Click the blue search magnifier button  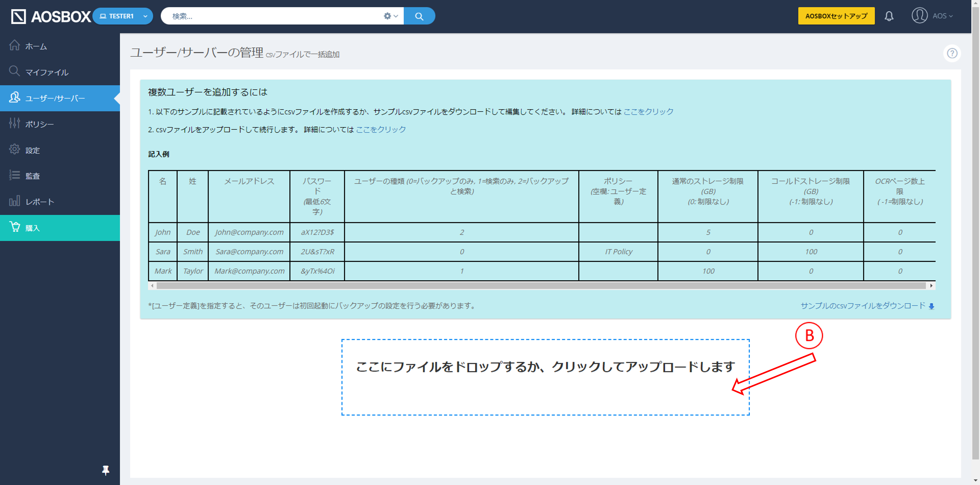[x=419, y=16]
